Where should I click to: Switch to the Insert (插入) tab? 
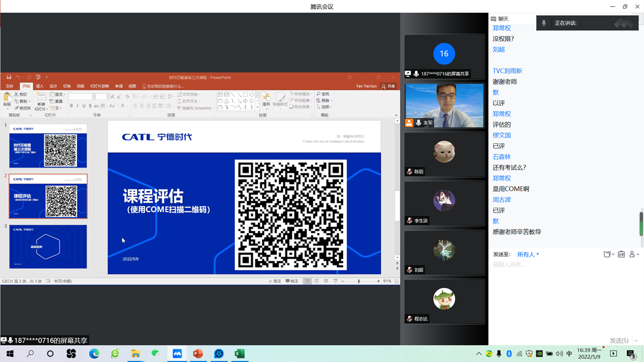pos(40,86)
